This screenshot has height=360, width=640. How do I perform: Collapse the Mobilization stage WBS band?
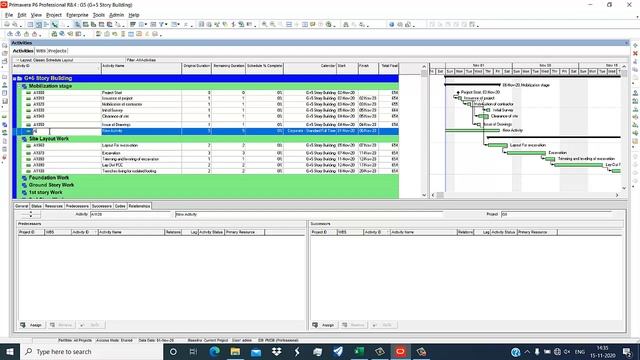pyautogui.click(x=19, y=86)
